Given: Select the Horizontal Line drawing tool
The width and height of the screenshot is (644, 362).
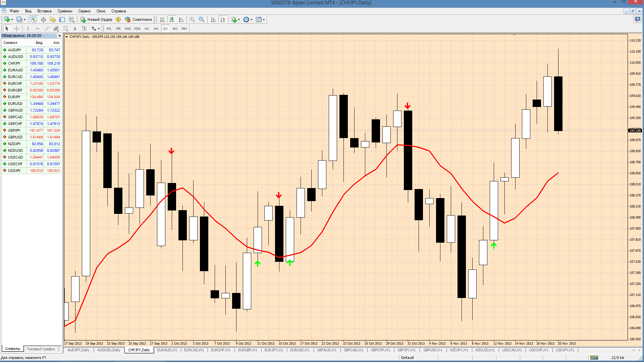Looking at the screenshot, I should tap(37, 28).
